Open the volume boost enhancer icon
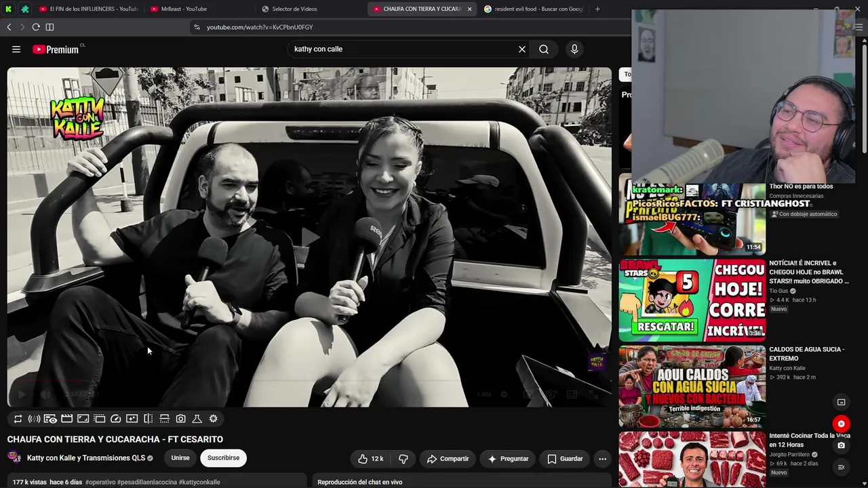Viewport: 868px width, 488px height. (x=34, y=419)
